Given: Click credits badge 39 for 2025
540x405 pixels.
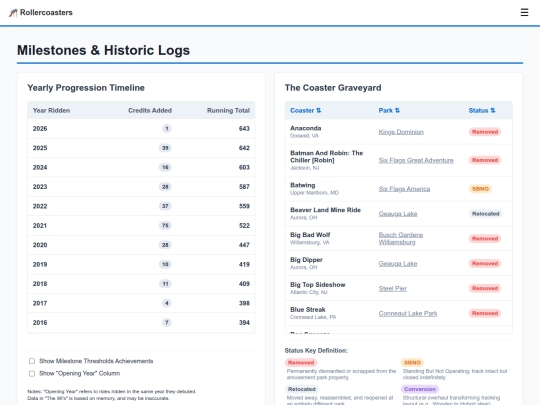Looking at the screenshot, I should (165, 148).
